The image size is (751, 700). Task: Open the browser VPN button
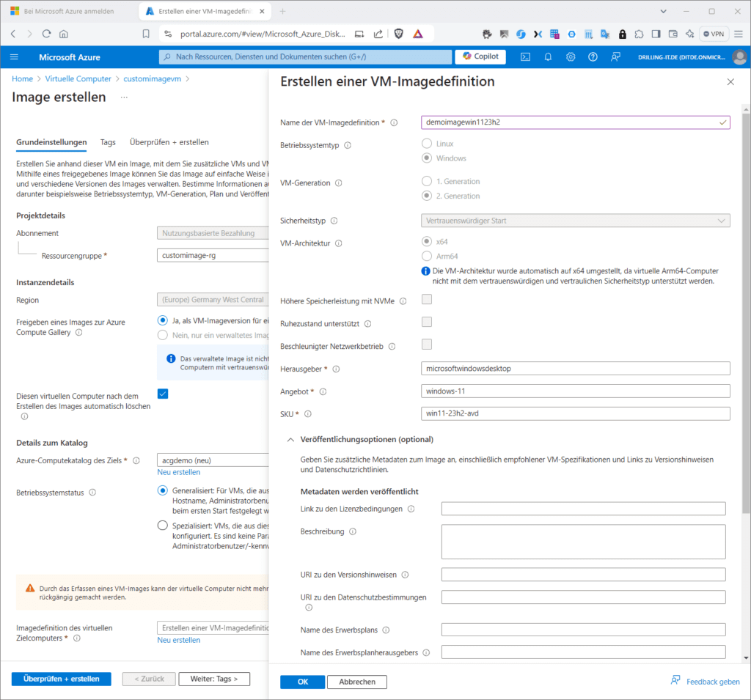pos(714,34)
